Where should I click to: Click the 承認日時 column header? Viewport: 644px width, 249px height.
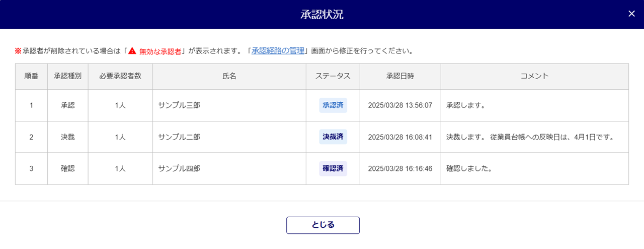point(400,76)
